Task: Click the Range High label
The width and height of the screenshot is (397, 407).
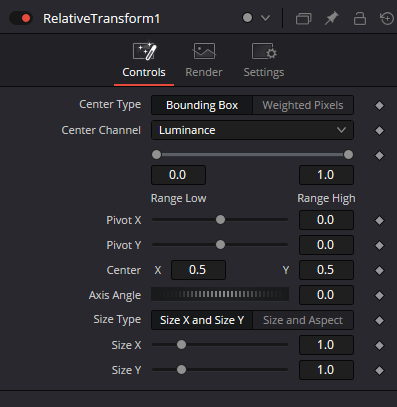Action: [326, 198]
